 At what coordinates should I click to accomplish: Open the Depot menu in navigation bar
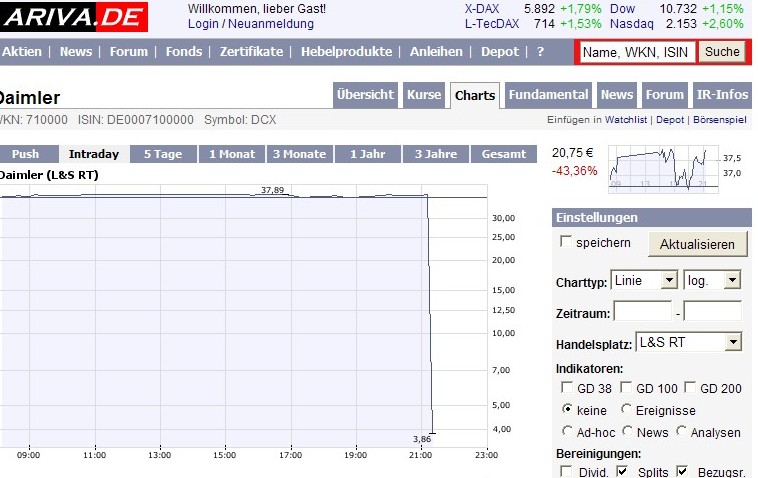(x=499, y=52)
